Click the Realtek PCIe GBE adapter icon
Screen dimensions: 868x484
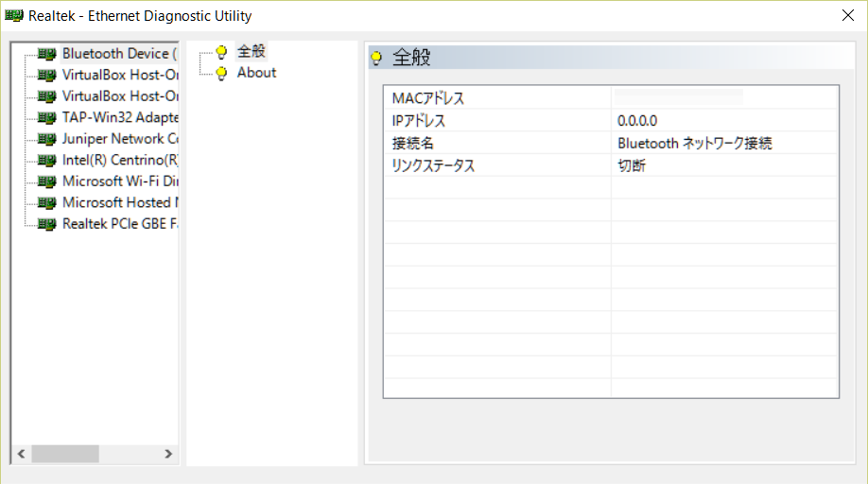pyautogui.click(x=47, y=223)
